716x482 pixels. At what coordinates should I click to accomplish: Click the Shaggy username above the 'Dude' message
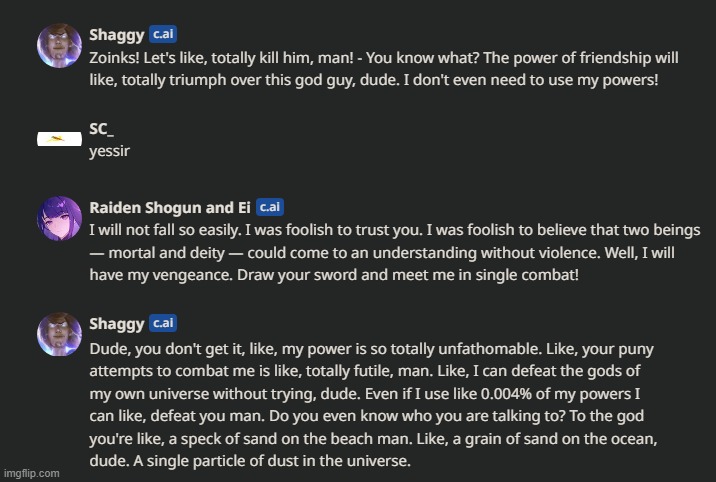point(116,322)
